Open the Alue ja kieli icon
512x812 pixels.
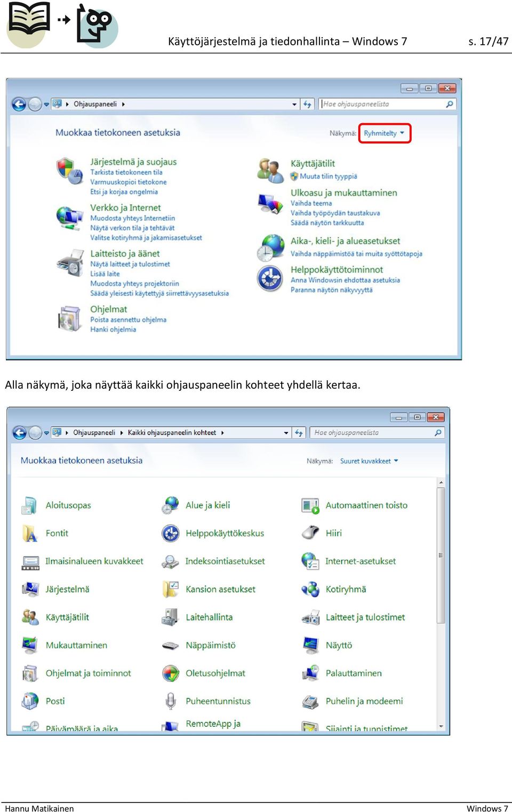(170, 505)
